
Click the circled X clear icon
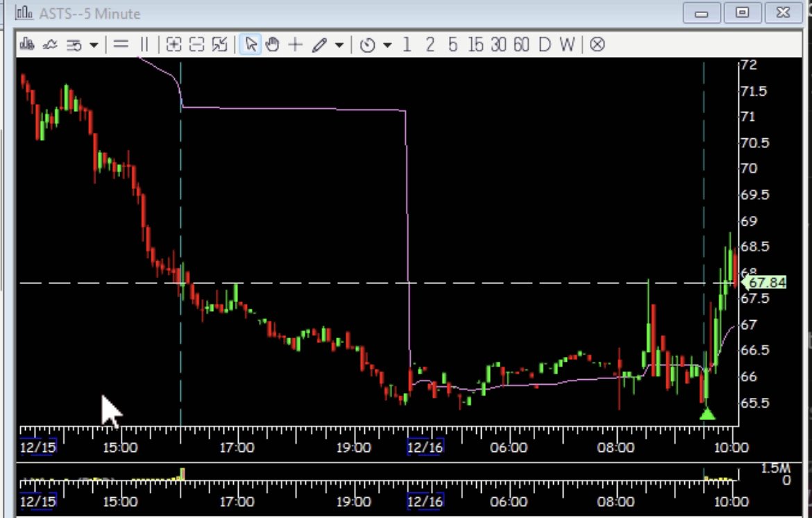click(x=597, y=45)
